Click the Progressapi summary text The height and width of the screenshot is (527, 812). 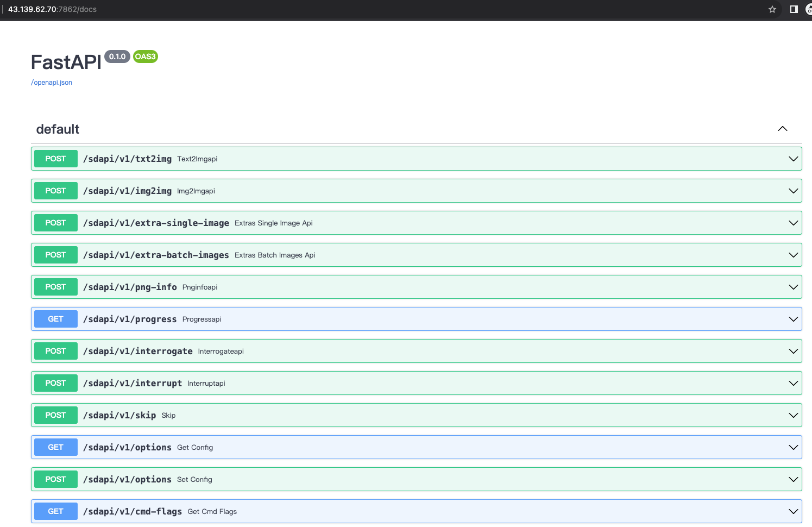[x=202, y=319]
